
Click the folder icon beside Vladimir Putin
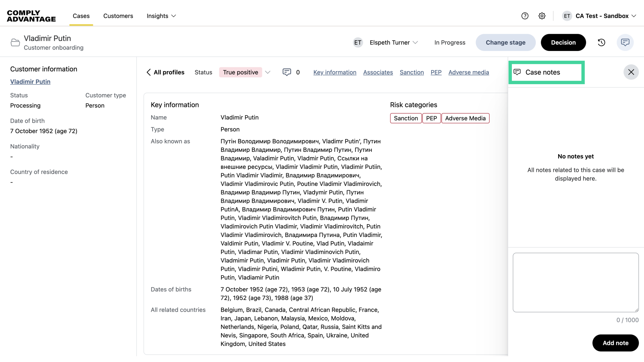15,43
